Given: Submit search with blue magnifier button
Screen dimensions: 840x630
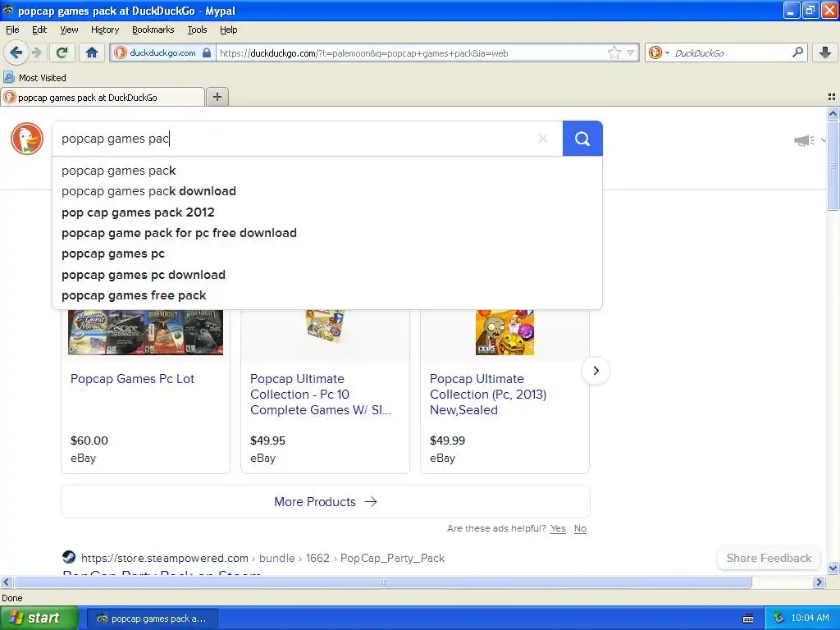Looking at the screenshot, I should [582, 139].
